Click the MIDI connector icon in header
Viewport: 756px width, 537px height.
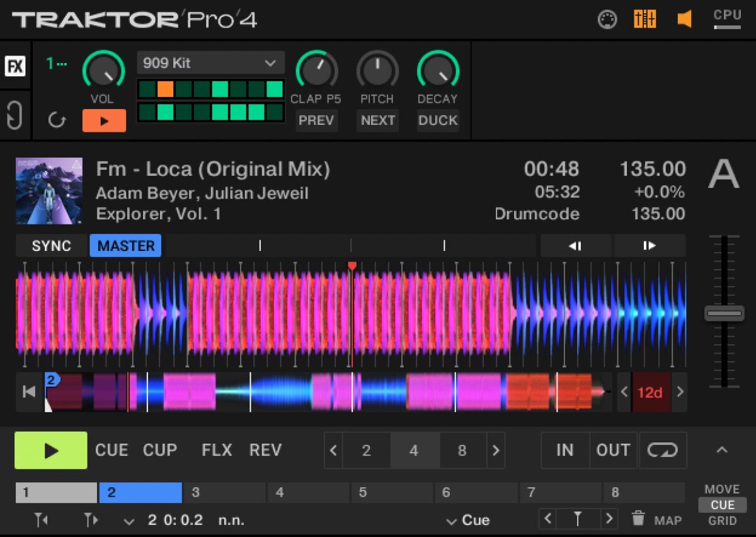607,20
